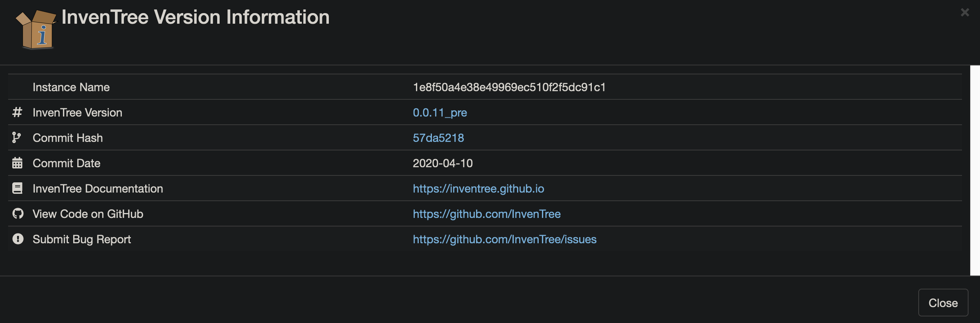Click the Commit Date value 2020-04-10
Image resolution: width=980 pixels, height=323 pixels.
click(443, 163)
